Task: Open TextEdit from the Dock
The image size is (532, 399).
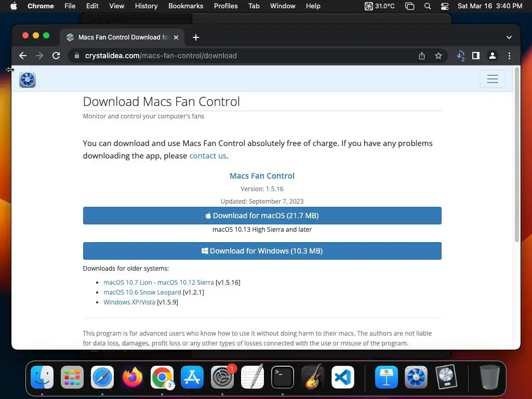Action: click(x=252, y=377)
